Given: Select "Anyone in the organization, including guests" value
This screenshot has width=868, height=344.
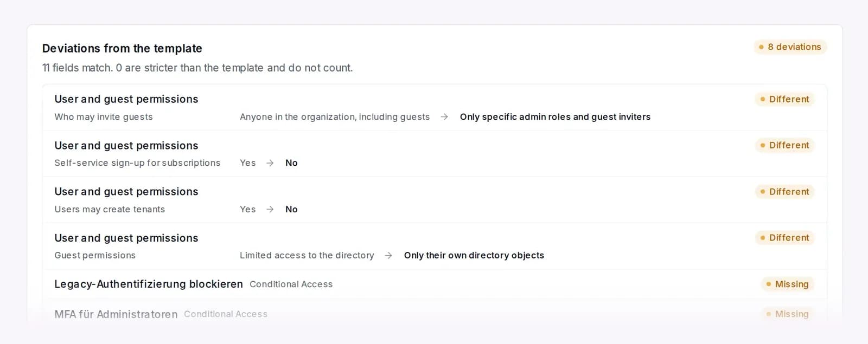Looking at the screenshot, I should click(x=335, y=117).
